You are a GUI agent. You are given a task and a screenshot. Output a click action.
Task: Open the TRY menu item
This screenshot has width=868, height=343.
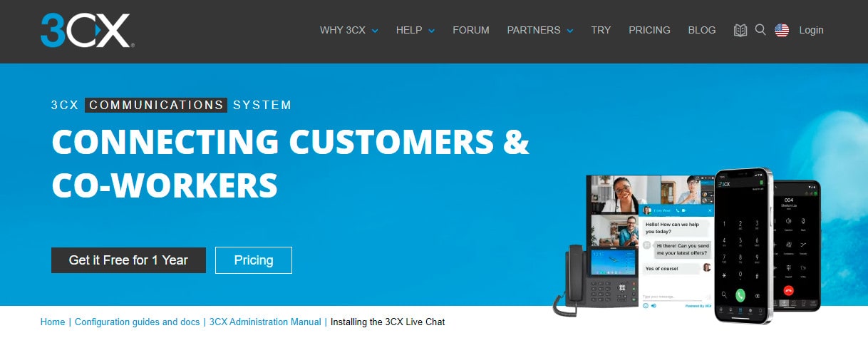pyautogui.click(x=601, y=30)
